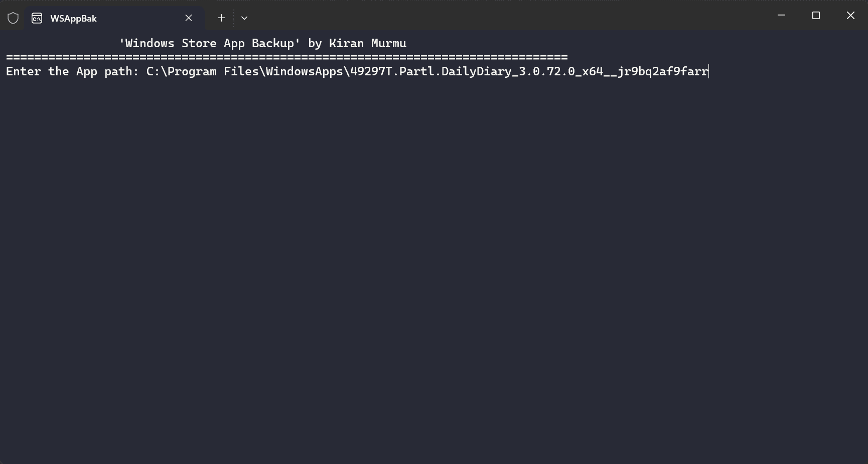The height and width of the screenshot is (464, 868).
Task: Open a new terminal tab
Action: 221,18
